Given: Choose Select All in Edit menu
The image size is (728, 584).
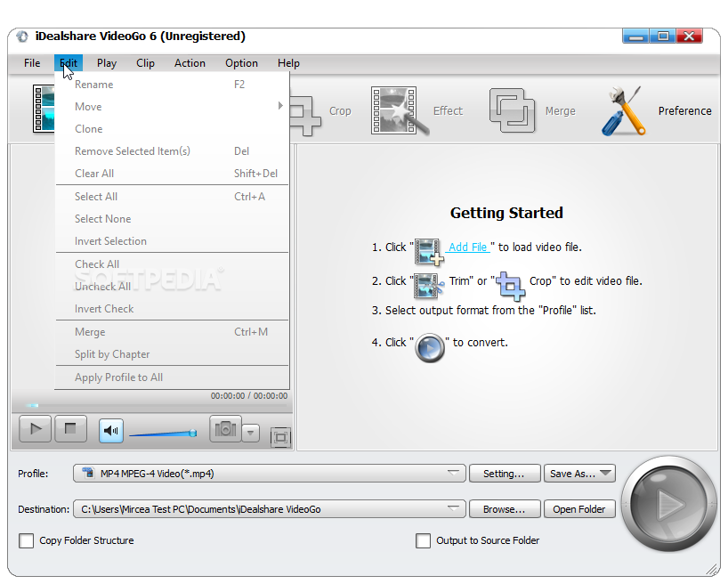Looking at the screenshot, I should [x=173, y=197].
